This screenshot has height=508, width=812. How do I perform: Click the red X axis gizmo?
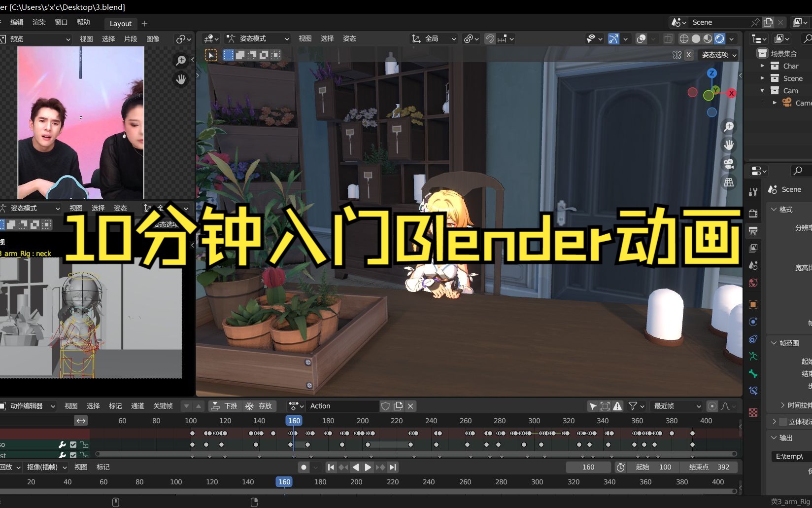click(731, 93)
